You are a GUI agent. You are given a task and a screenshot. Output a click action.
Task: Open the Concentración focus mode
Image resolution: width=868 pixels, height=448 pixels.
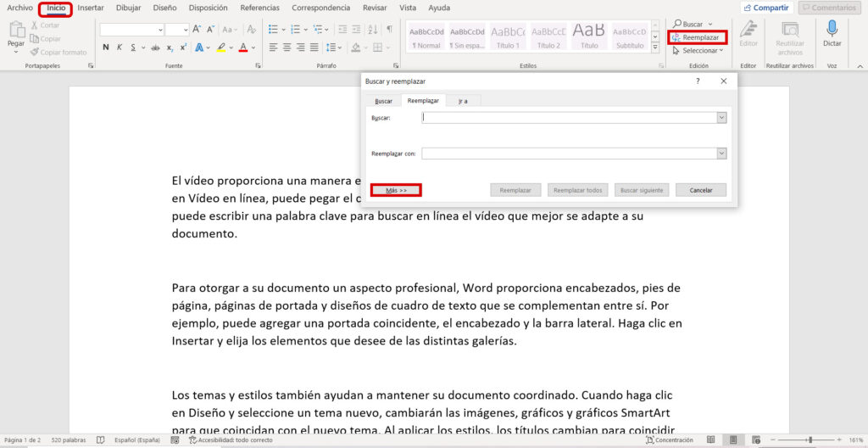(670, 440)
